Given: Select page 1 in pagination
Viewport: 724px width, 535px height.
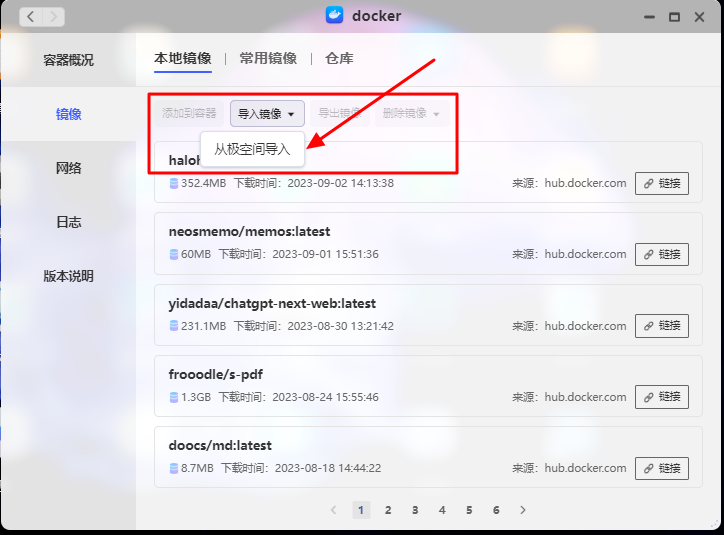Looking at the screenshot, I should (x=361, y=510).
